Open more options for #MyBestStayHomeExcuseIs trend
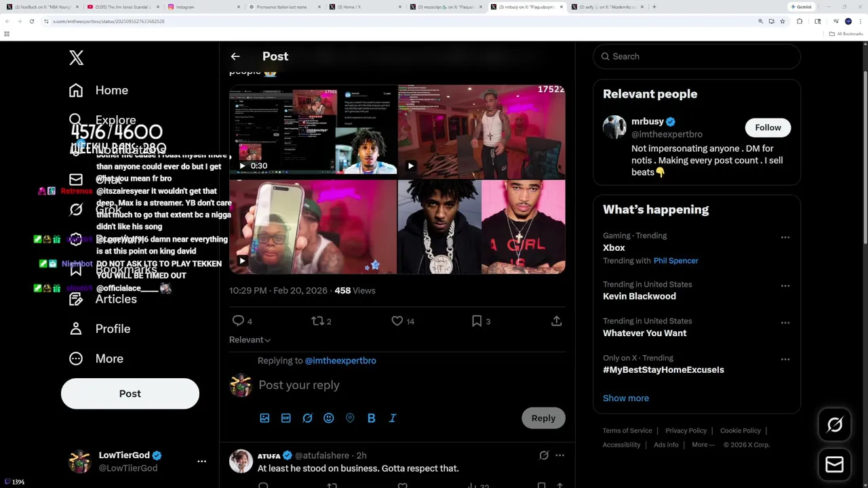868x488 pixels. [785, 359]
